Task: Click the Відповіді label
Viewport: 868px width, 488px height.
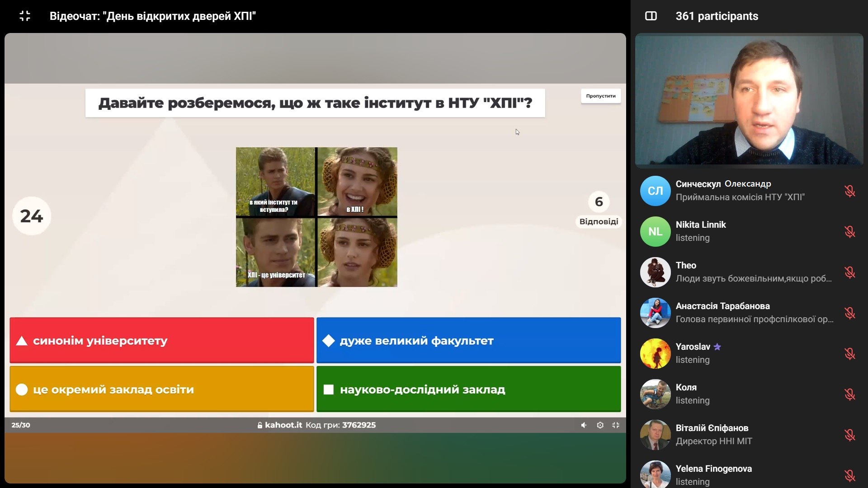Action: tap(599, 221)
